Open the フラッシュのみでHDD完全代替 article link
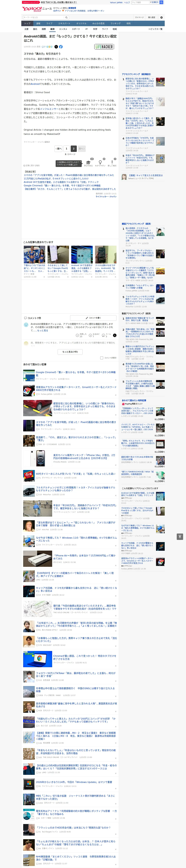The image size is (186, 868). click(x=73, y=827)
